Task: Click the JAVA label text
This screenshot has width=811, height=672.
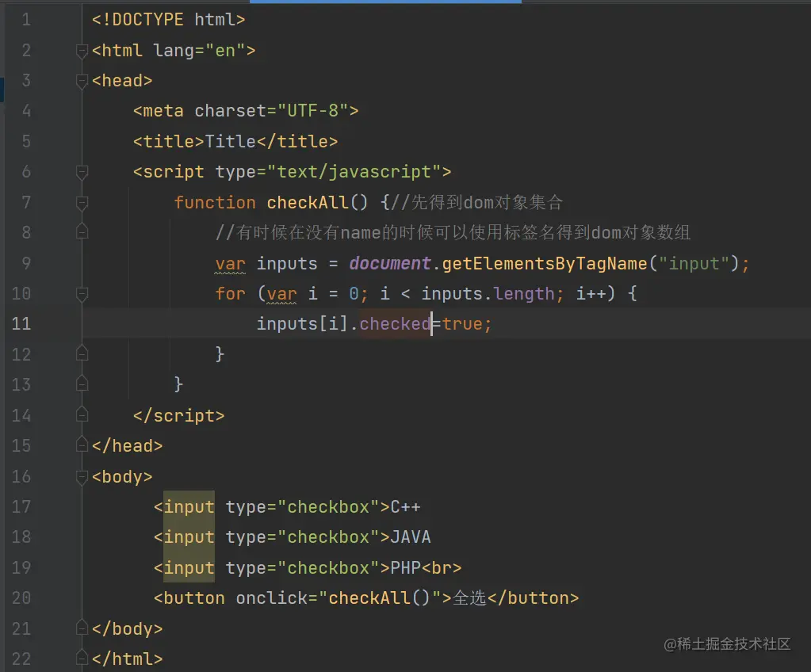Action: [411, 537]
